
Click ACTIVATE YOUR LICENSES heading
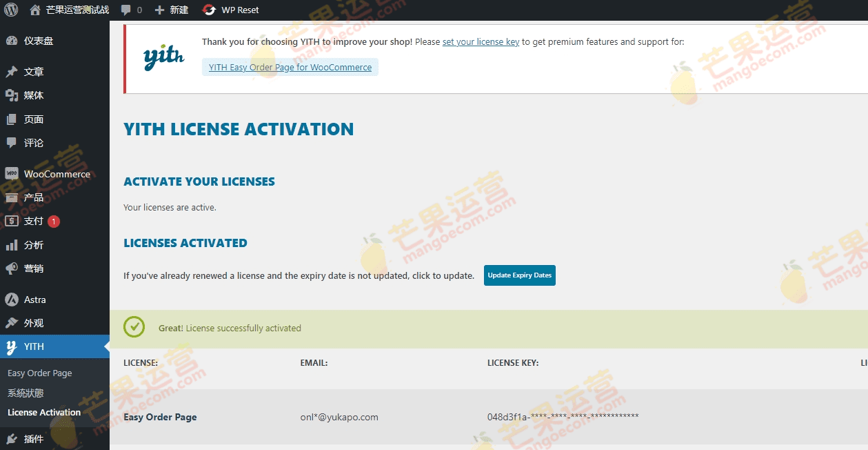pyautogui.click(x=199, y=182)
